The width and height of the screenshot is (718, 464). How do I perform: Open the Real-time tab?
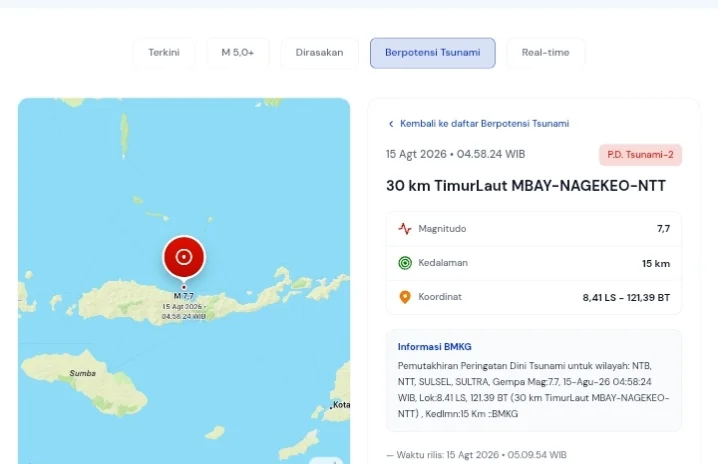click(x=545, y=53)
